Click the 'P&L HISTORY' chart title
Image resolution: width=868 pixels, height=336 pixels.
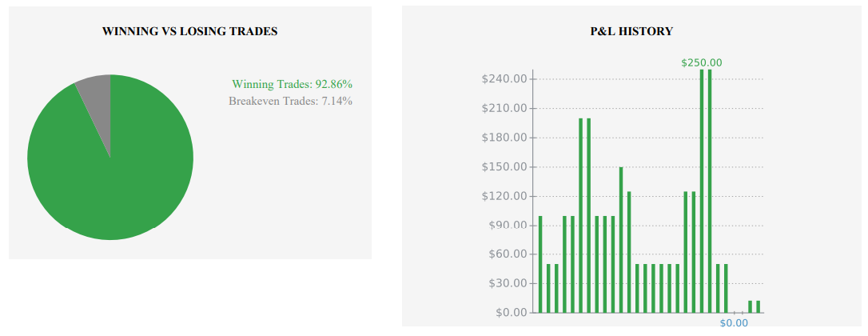pos(631,32)
